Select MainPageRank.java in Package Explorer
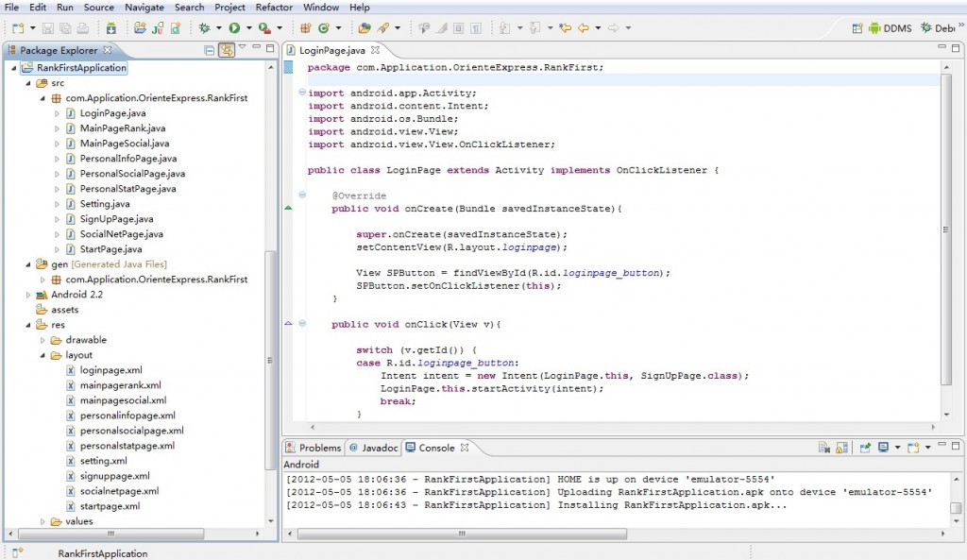The height and width of the screenshot is (560, 967). point(122,128)
